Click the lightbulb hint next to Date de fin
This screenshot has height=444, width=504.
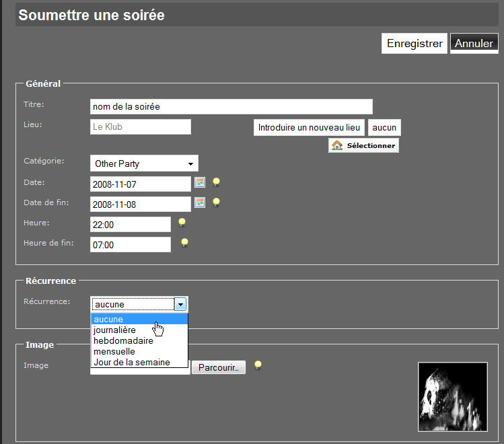216,202
